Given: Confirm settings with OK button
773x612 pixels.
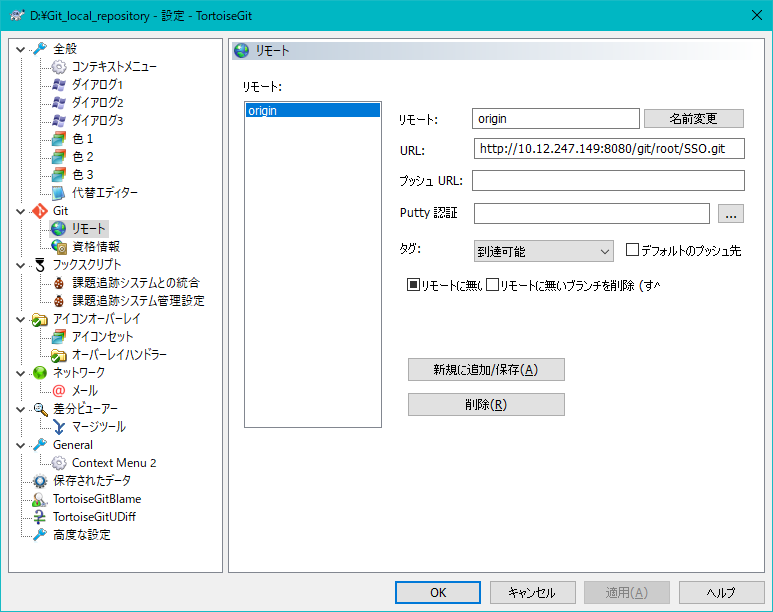Looking at the screenshot, I should click(x=438, y=592).
